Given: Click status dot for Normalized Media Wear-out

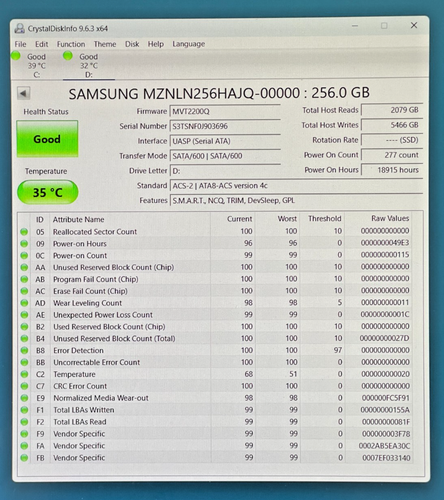Looking at the screenshot, I should pos(24,398).
